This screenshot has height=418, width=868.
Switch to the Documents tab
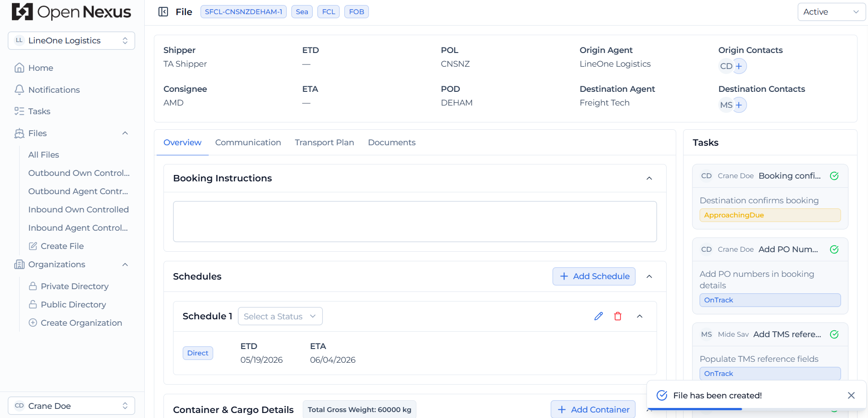click(392, 143)
